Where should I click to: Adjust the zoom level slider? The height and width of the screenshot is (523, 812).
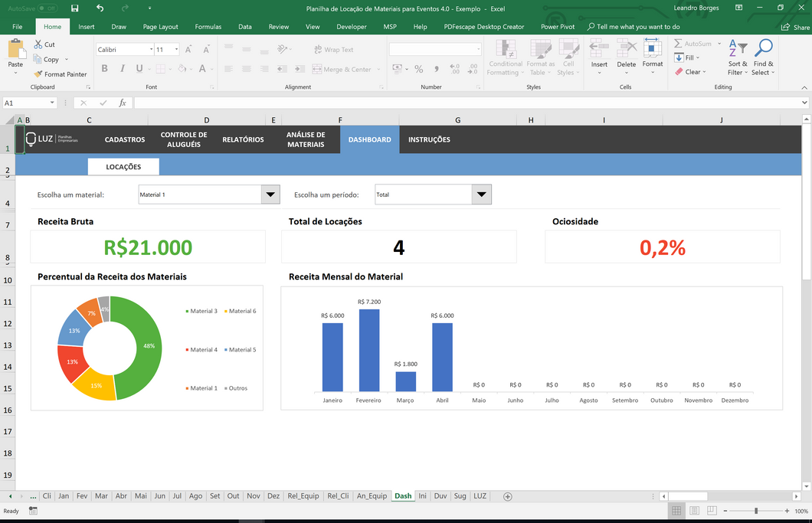point(756,511)
